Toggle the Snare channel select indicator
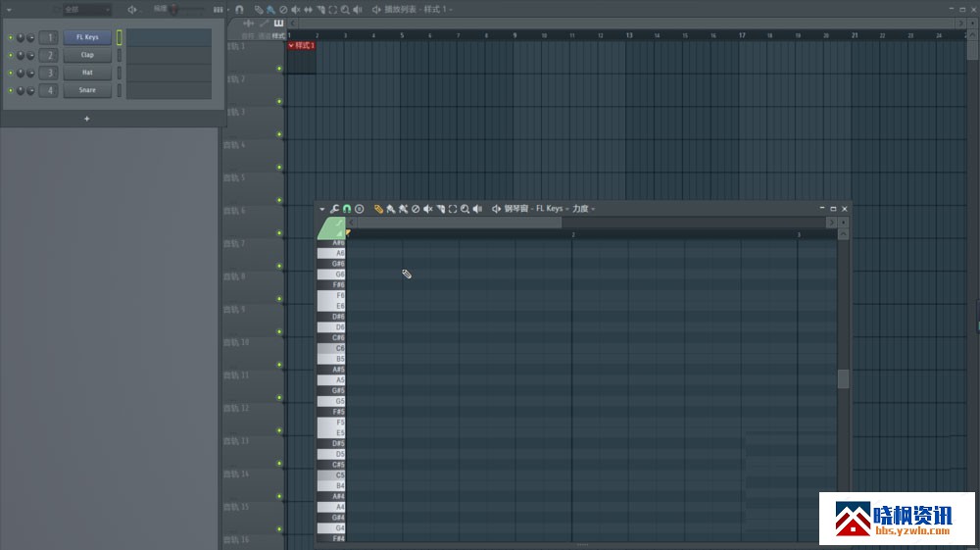Screen dimensions: 980x550 click(x=120, y=90)
